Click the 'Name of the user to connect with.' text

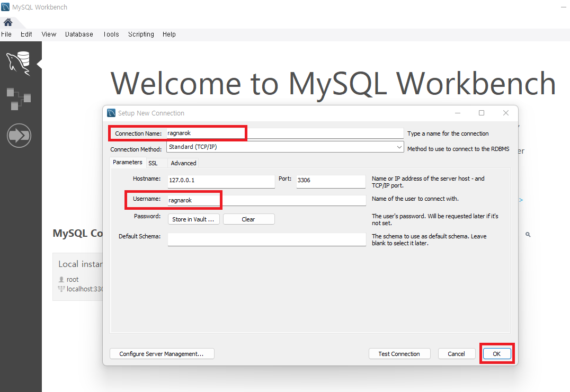point(415,199)
